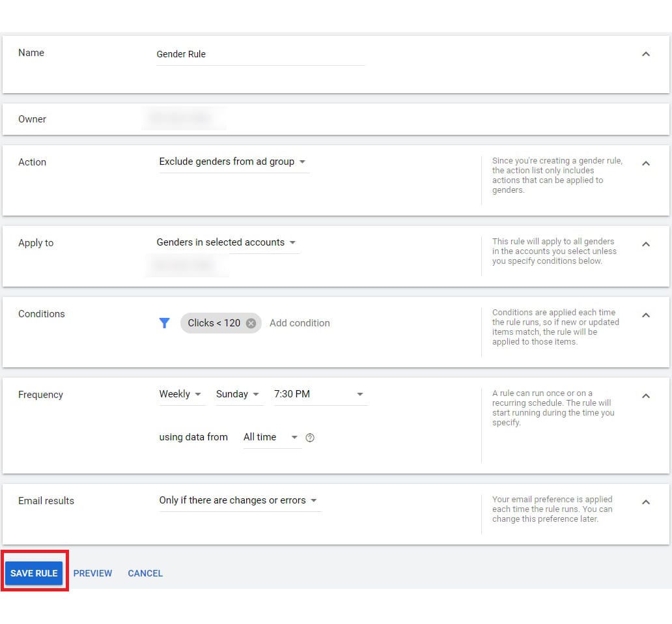This screenshot has height=624, width=672.
Task: Open Genders in selected accounts dropdown
Action: click(226, 242)
